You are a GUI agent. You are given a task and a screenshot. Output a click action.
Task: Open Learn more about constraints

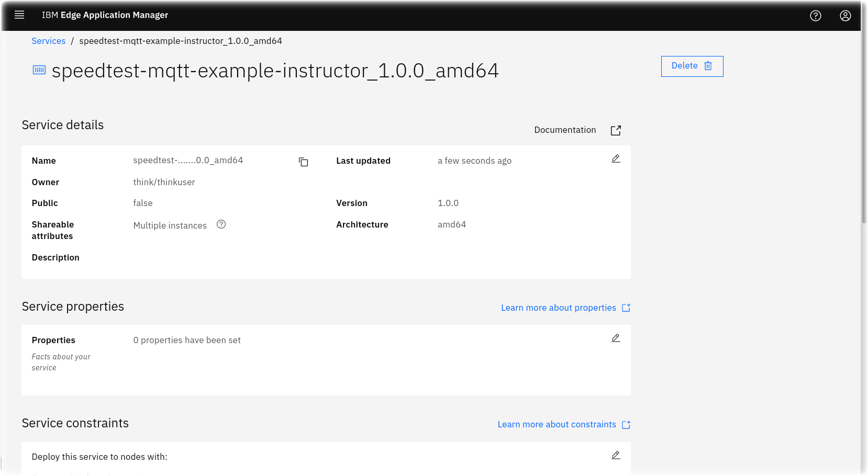(x=557, y=424)
